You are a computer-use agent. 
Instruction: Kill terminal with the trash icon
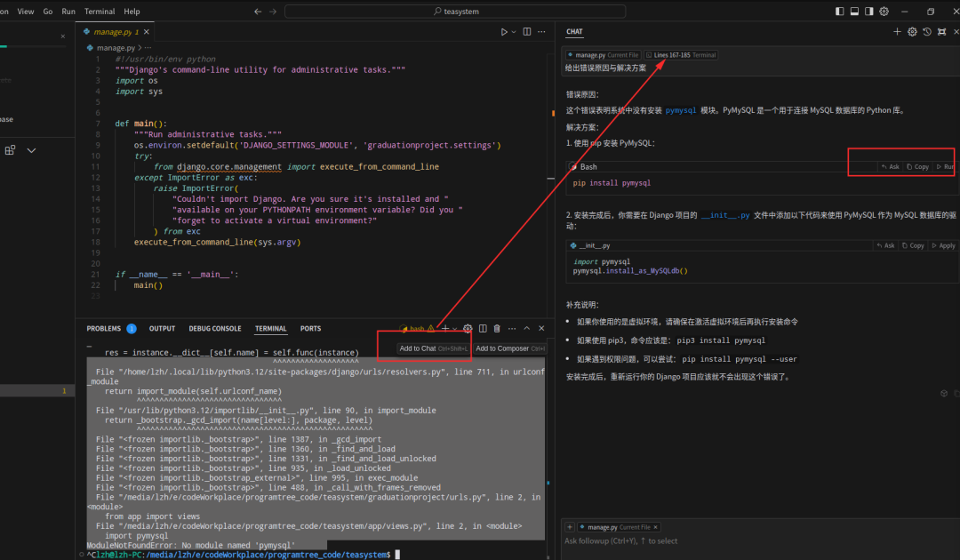coord(497,329)
